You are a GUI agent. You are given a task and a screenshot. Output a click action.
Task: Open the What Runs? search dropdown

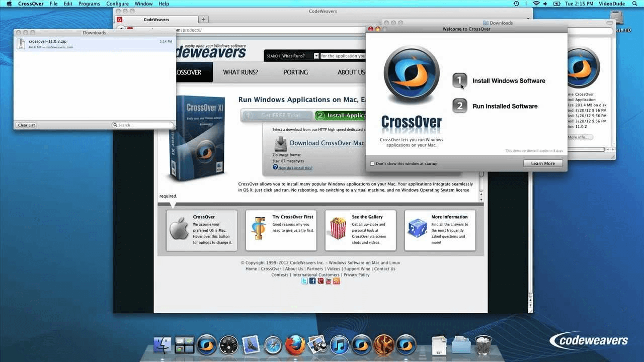300,56
